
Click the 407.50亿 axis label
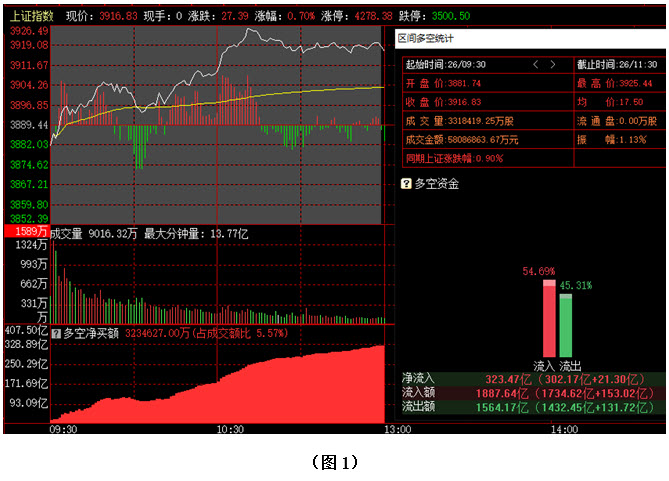click(x=26, y=330)
